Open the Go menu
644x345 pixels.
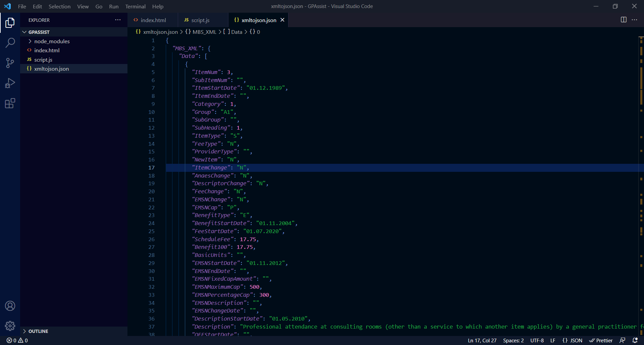99,6
